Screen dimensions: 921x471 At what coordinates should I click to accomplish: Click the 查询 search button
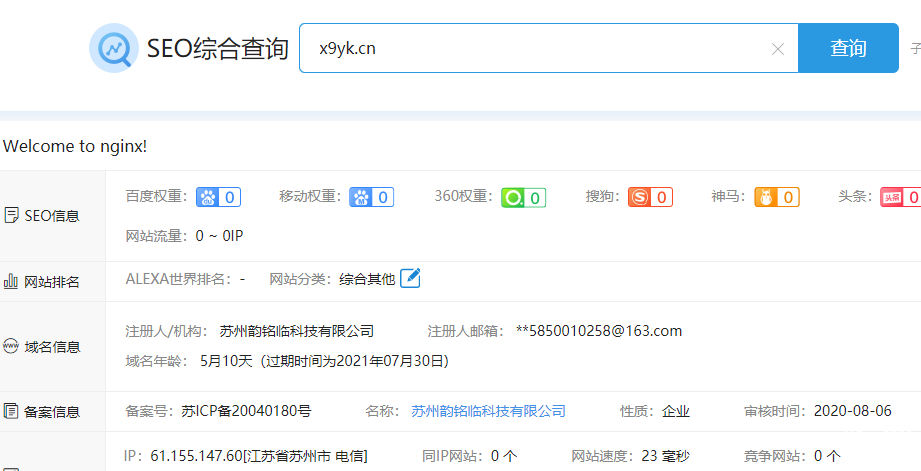click(x=848, y=48)
